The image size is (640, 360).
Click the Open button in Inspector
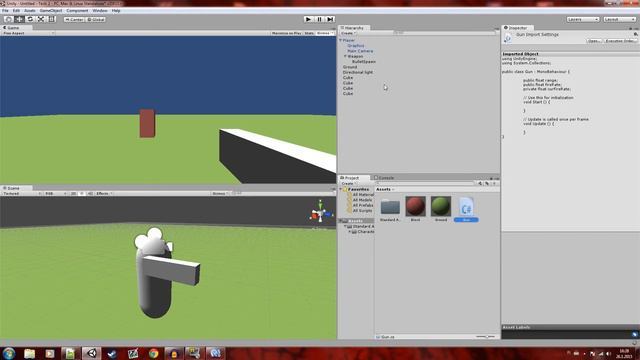point(594,41)
